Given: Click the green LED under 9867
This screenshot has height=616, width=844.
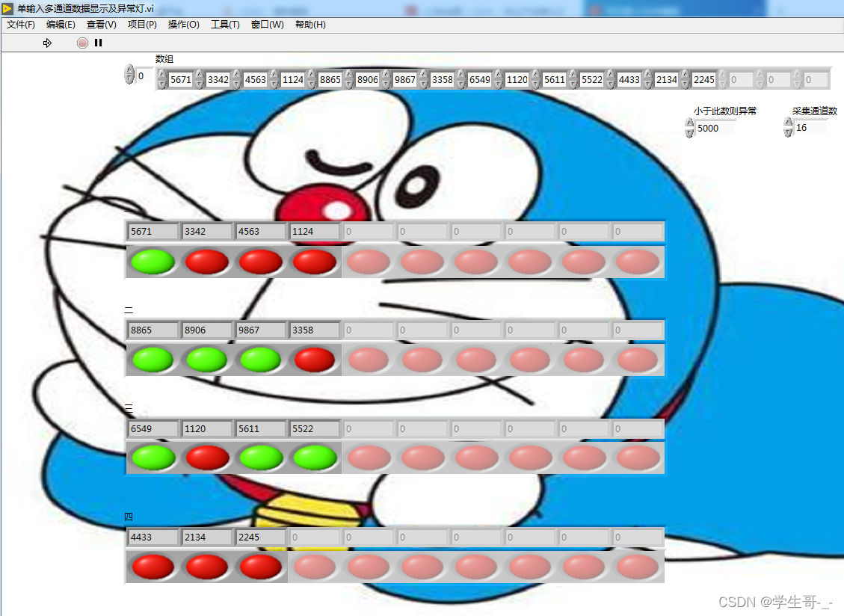Looking at the screenshot, I should pos(260,360).
